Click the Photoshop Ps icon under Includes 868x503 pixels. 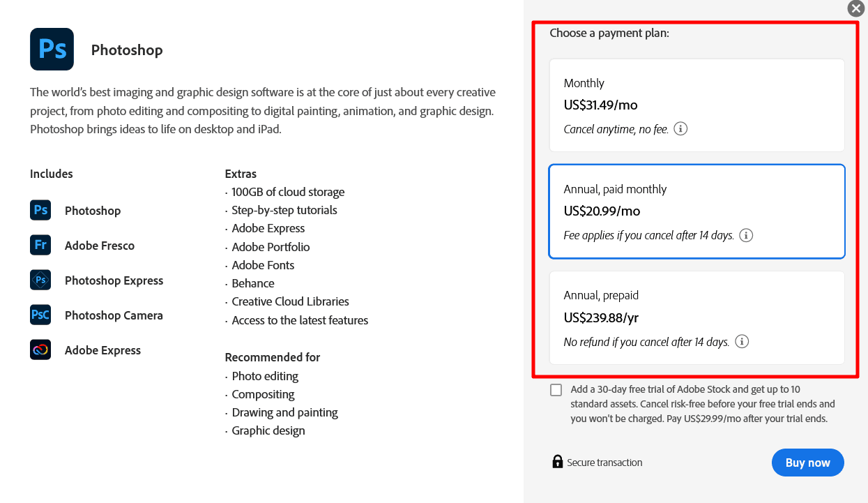[40, 210]
